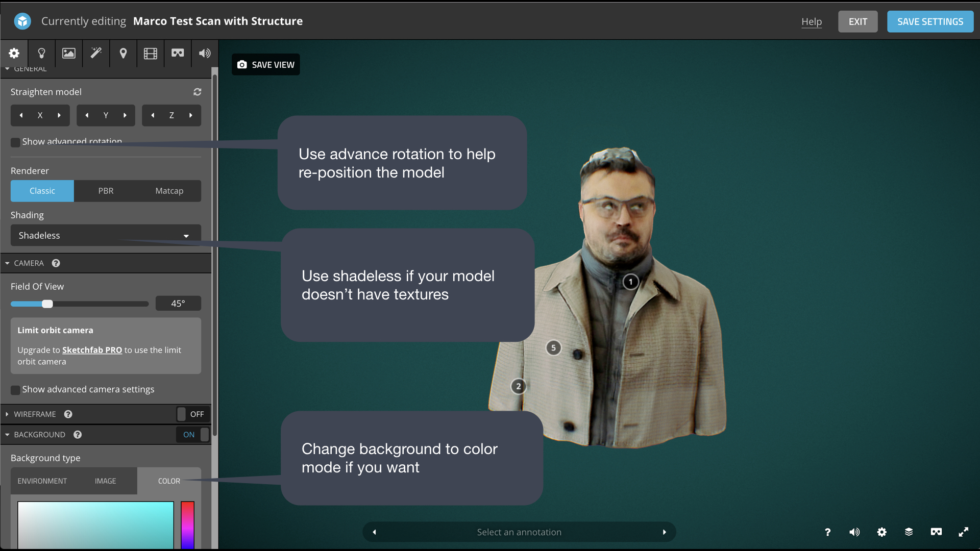Switch background type to ENVIRONMENT
980x551 pixels.
coord(42,481)
